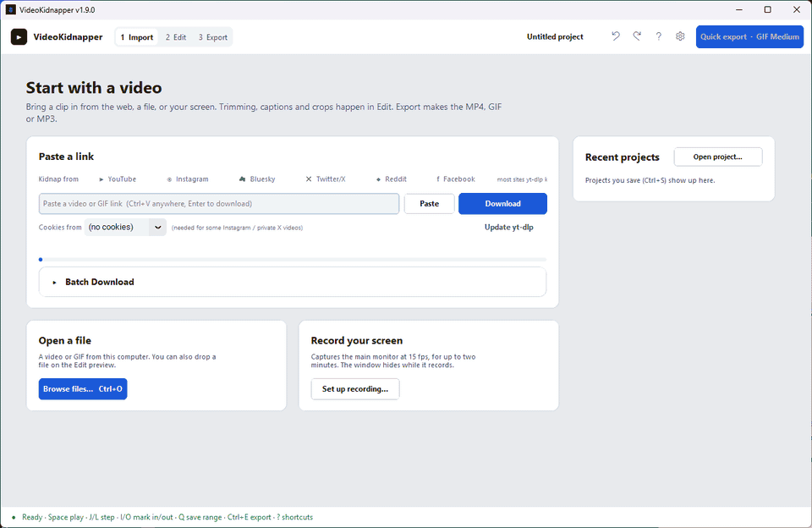Click the Reddit source icon
This screenshot has height=528, width=812.
point(379,179)
